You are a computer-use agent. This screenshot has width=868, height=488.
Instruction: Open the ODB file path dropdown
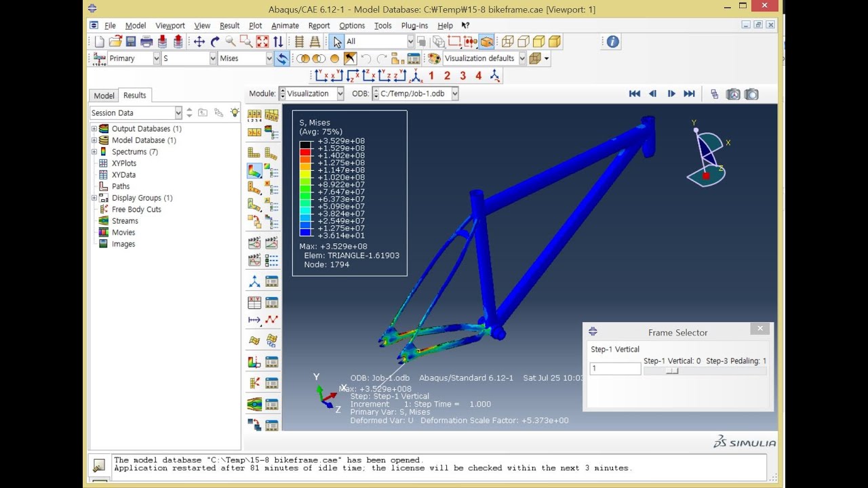pyautogui.click(x=454, y=94)
